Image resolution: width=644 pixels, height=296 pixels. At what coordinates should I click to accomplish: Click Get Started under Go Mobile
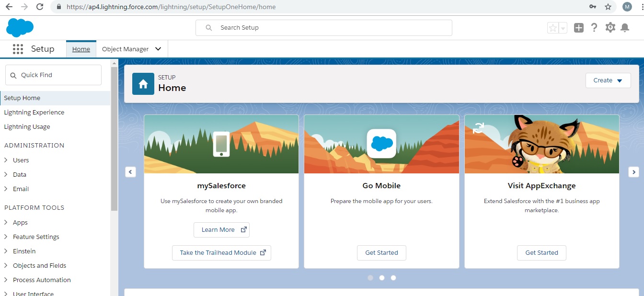click(x=381, y=253)
